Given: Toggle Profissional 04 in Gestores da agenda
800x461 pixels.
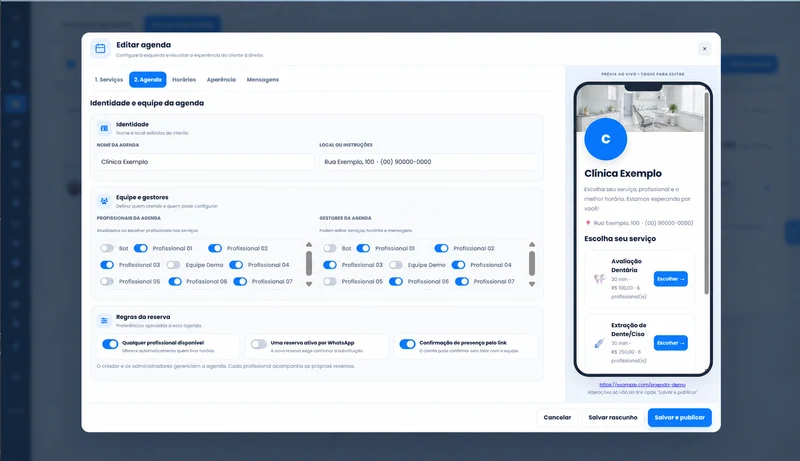Looking at the screenshot, I should [x=458, y=265].
